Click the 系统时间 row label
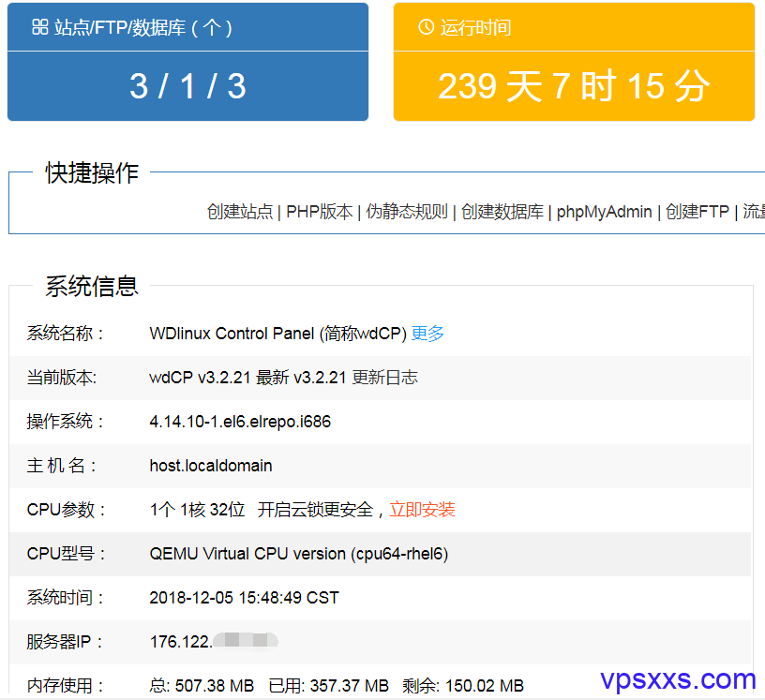 click(x=65, y=598)
